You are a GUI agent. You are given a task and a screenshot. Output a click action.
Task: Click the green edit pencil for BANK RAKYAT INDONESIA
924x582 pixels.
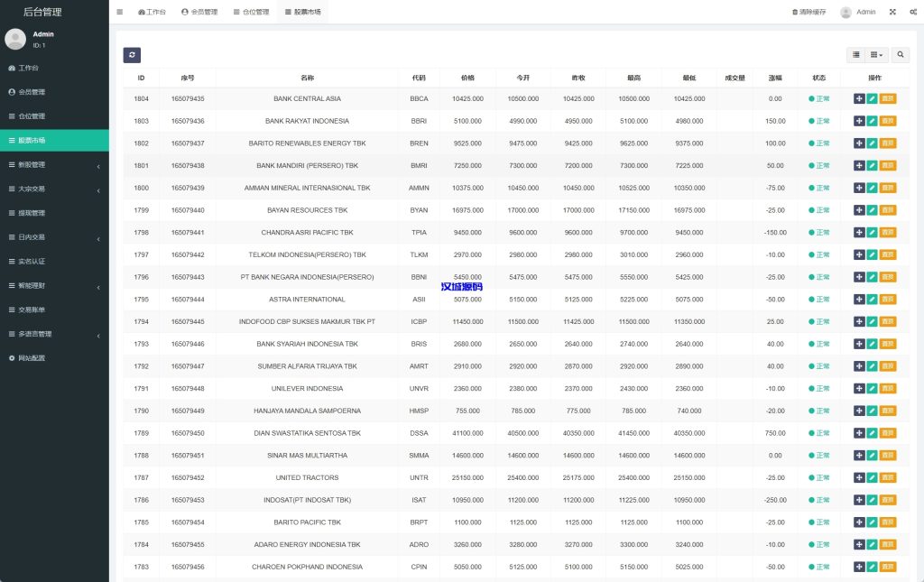872,121
